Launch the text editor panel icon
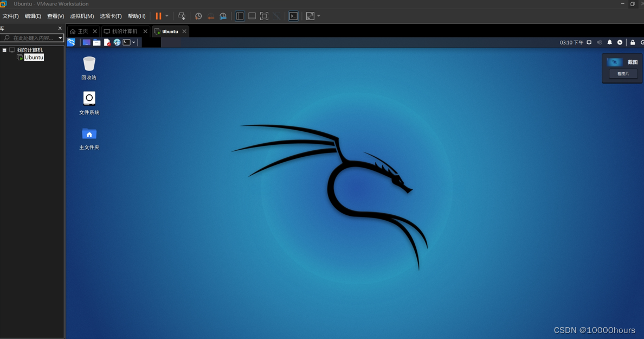 coord(107,42)
